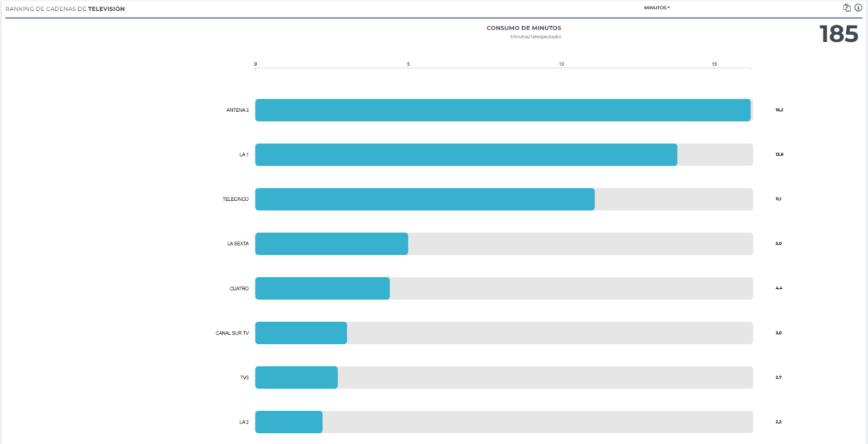Click the LA SEXTA bar

coord(331,244)
